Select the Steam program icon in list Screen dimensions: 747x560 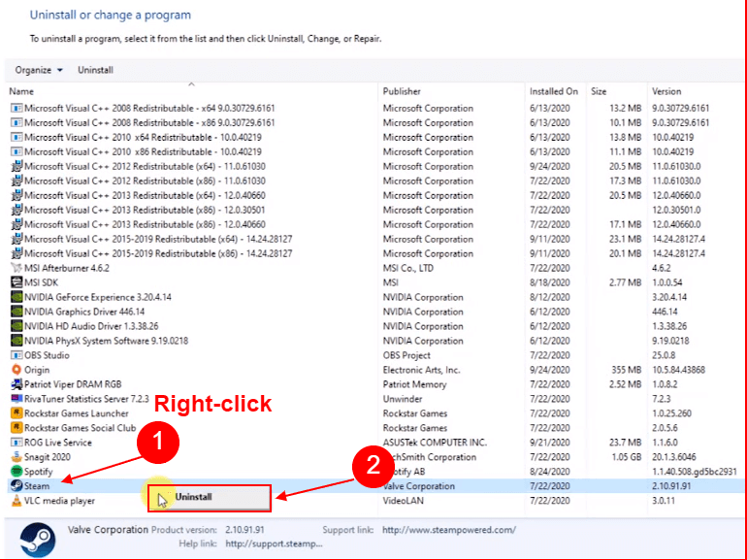pos(16,485)
